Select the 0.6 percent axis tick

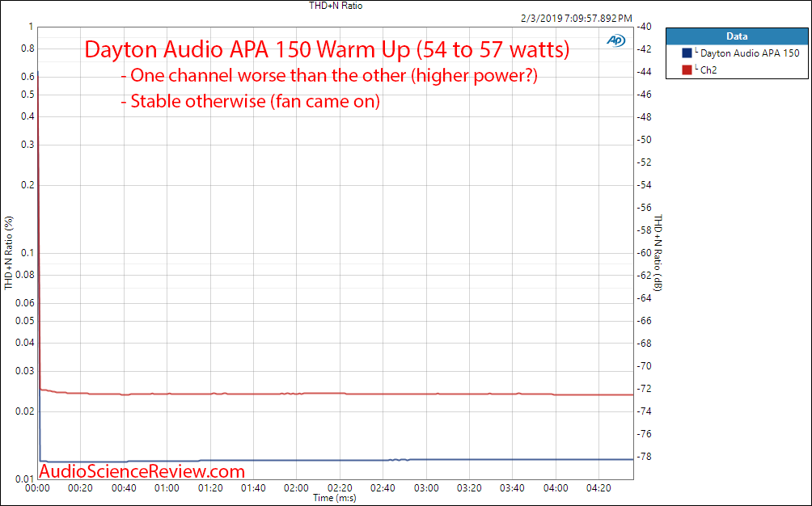point(27,77)
